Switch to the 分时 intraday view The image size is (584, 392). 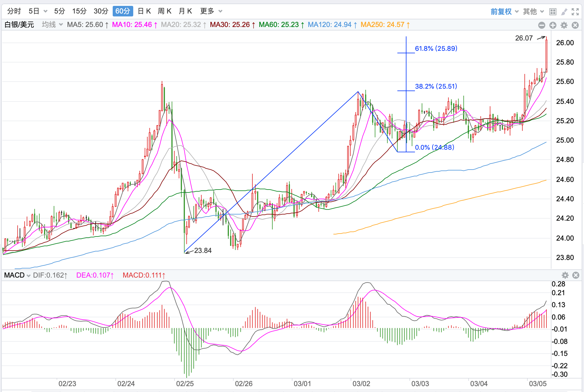(14, 11)
